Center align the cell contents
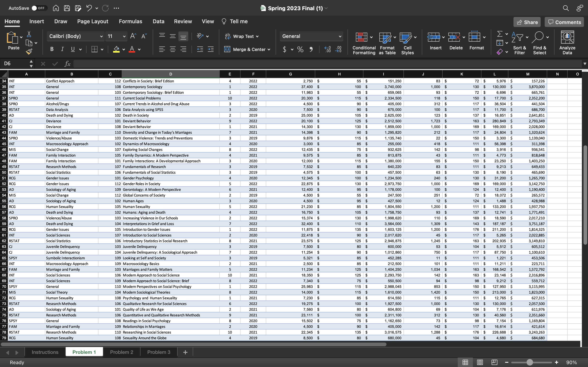The image size is (588, 367). pyautogui.click(x=173, y=49)
